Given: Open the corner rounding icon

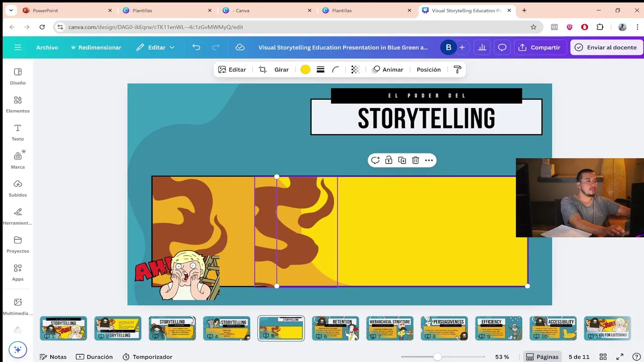Looking at the screenshot, I should pos(336,69).
